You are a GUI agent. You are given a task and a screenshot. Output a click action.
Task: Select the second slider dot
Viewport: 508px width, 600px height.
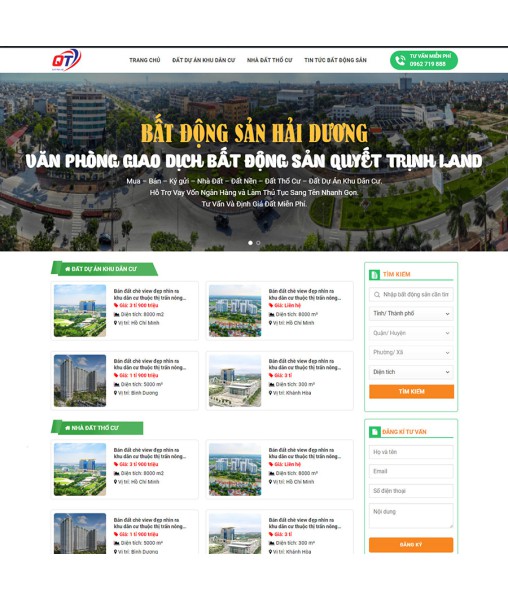coord(258,243)
